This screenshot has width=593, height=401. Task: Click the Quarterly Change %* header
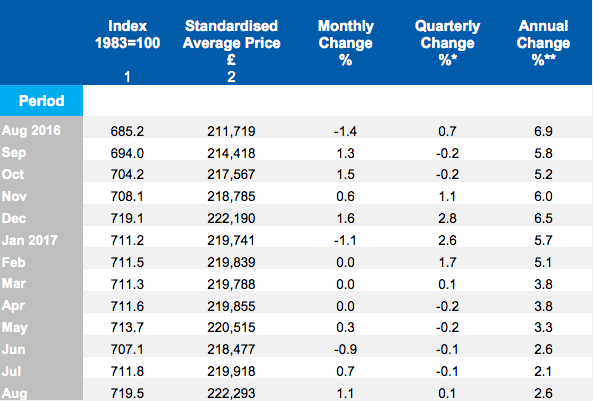click(x=447, y=42)
